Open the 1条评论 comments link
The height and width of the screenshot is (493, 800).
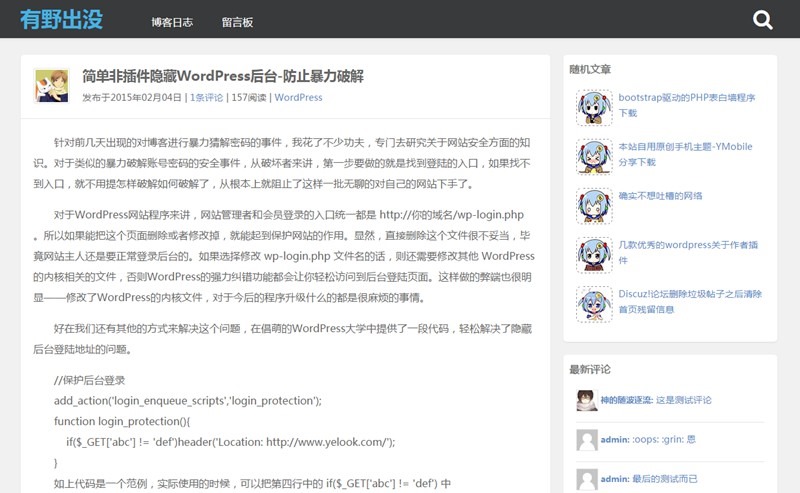point(207,97)
